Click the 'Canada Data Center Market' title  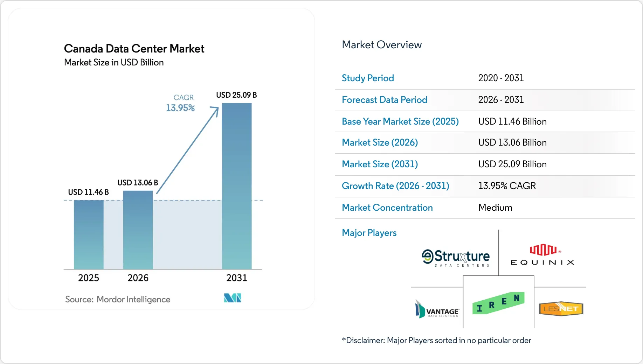pyautogui.click(x=134, y=49)
